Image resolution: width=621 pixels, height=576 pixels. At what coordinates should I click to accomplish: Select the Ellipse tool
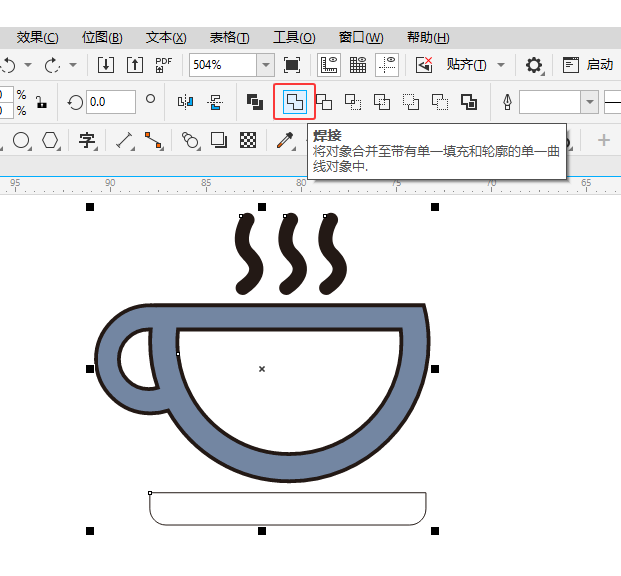coord(21,140)
